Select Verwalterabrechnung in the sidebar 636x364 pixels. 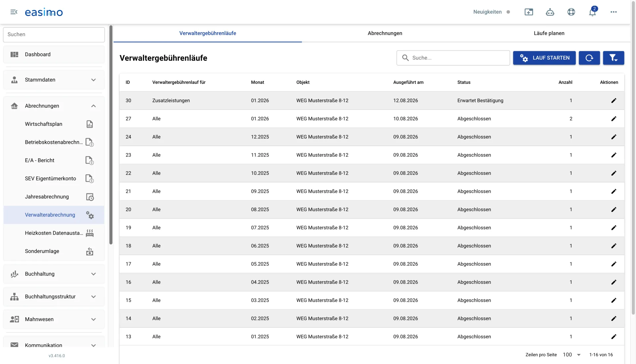54,215
